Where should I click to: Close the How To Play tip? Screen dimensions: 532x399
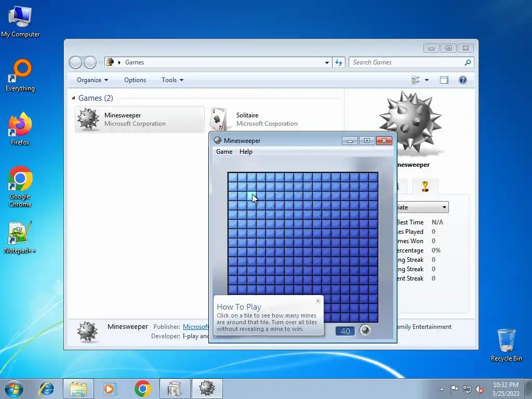tap(318, 301)
